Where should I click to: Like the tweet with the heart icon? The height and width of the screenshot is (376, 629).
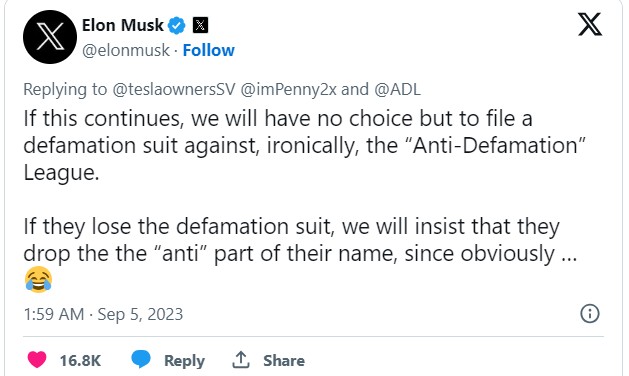click(x=37, y=360)
